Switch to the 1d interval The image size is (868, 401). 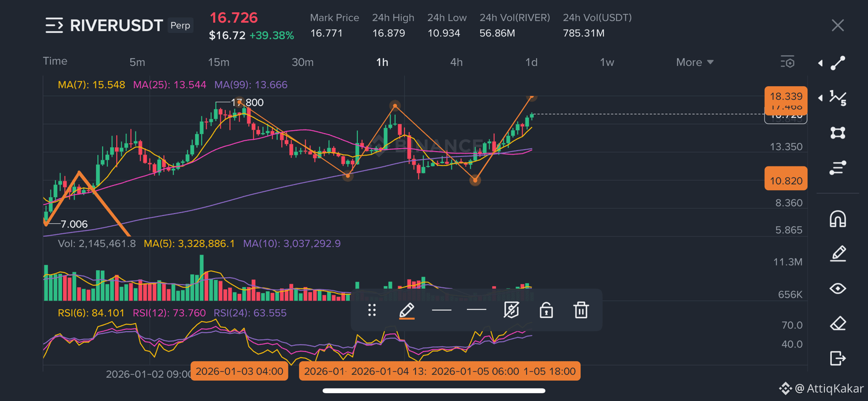pyautogui.click(x=531, y=62)
